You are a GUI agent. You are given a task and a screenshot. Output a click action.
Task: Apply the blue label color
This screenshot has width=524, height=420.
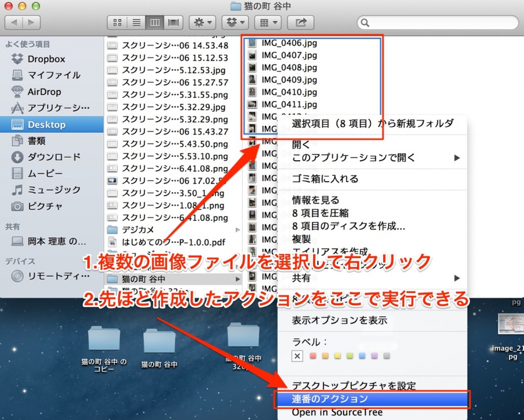coord(362,356)
